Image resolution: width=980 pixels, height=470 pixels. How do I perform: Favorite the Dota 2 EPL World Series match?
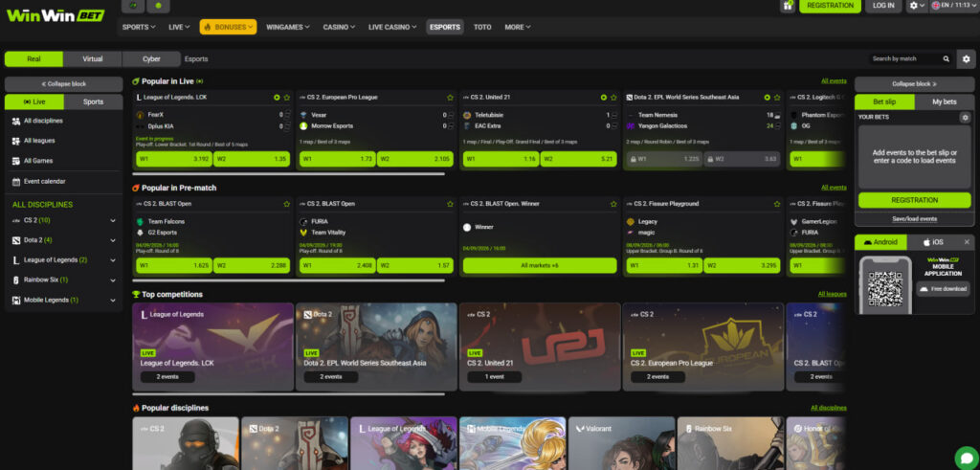777,98
